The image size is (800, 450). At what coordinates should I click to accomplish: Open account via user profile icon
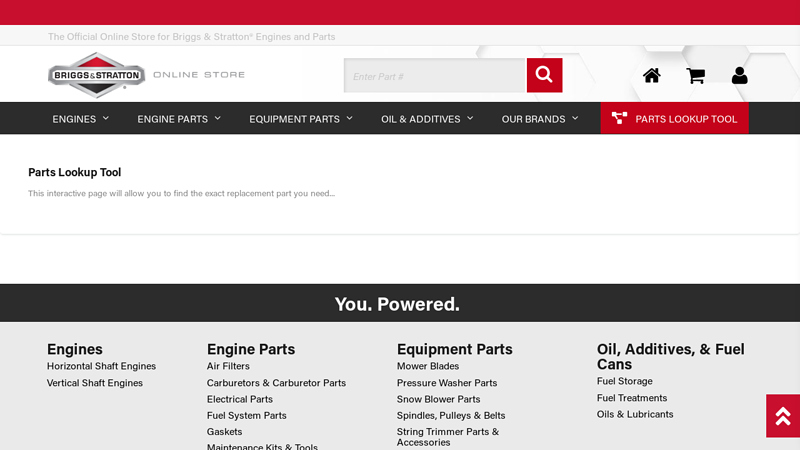click(x=739, y=76)
